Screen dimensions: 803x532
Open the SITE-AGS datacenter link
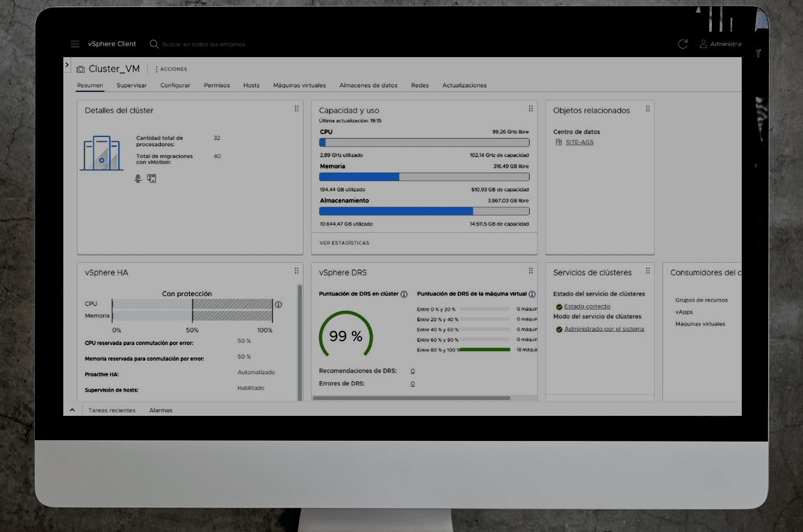pos(580,143)
